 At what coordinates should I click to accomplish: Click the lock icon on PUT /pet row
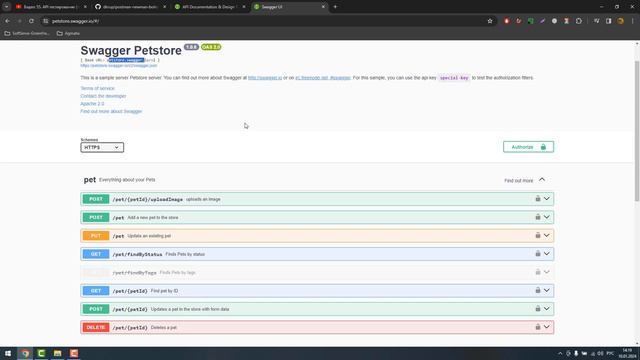538,236
